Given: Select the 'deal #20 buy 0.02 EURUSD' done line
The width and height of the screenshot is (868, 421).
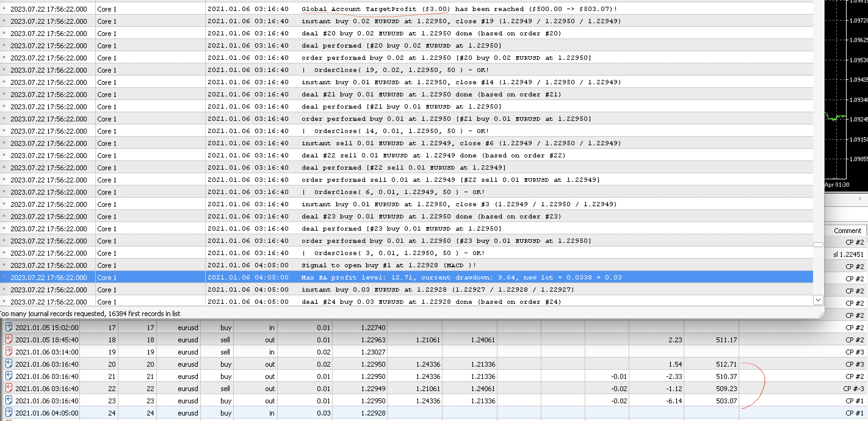Looking at the screenshot, I should pyautogui.click(x=406, y=33).
